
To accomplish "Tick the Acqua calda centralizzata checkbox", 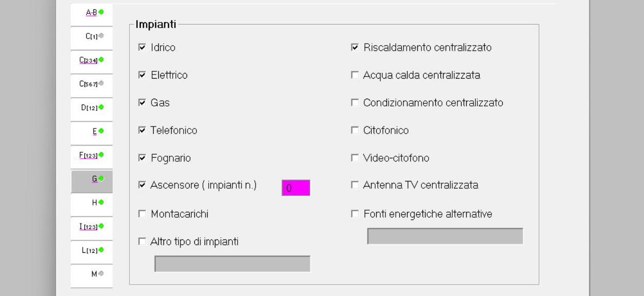I will pos(355,75).
